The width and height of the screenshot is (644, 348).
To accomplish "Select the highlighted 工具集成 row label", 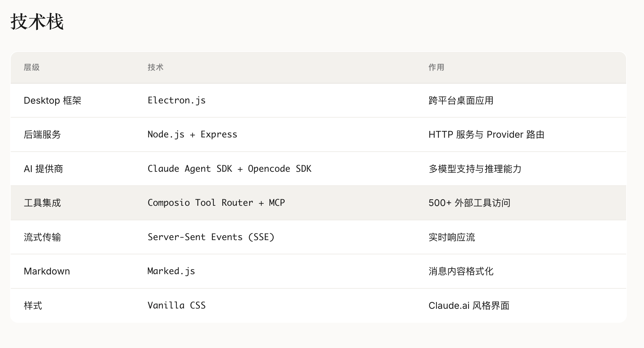I will [x=42, y=203].
